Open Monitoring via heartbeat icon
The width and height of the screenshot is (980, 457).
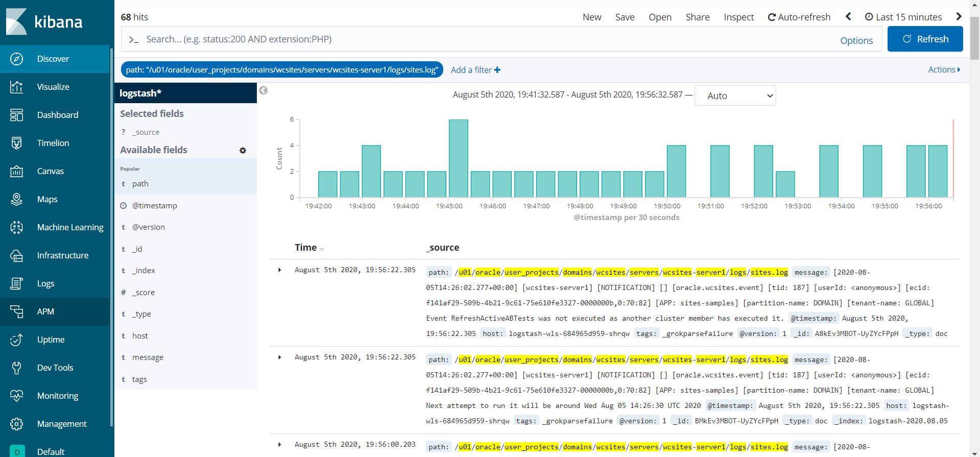[16, 396]
